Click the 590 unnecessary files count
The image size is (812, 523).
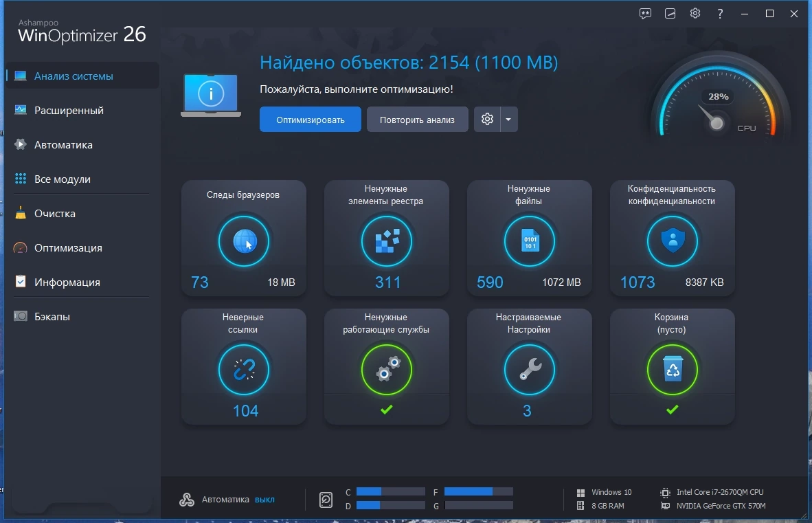(x=490, y=282)
